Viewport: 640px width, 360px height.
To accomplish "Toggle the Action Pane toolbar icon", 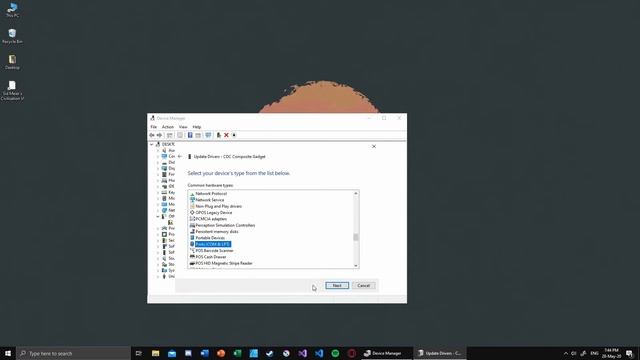I will (x=198, y=135).
